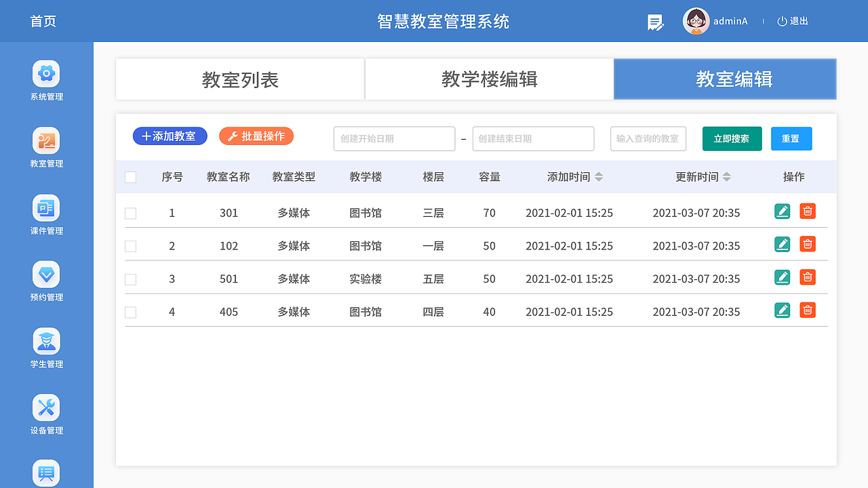Select the 教室编辑 tab

[725, 79]
